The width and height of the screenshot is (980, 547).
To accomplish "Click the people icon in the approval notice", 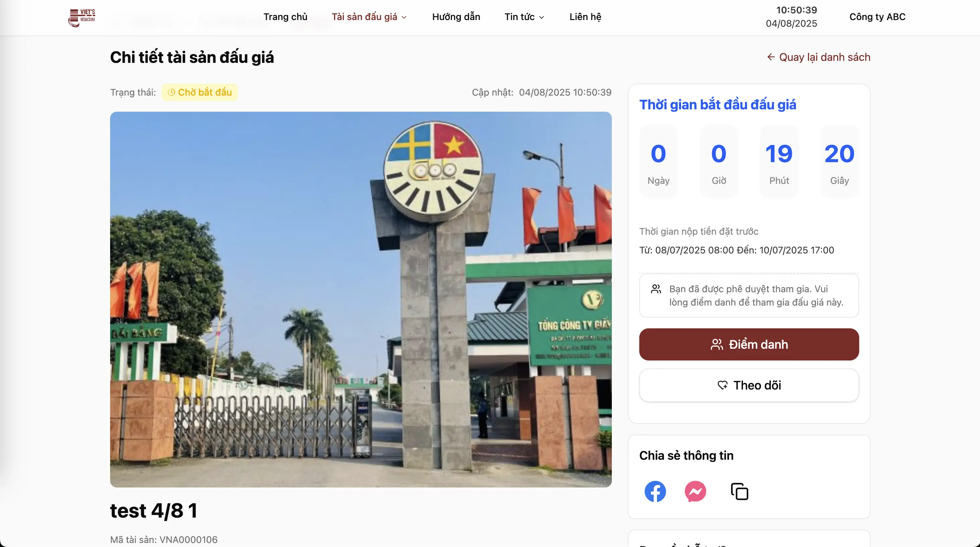I will coord(656,289).
